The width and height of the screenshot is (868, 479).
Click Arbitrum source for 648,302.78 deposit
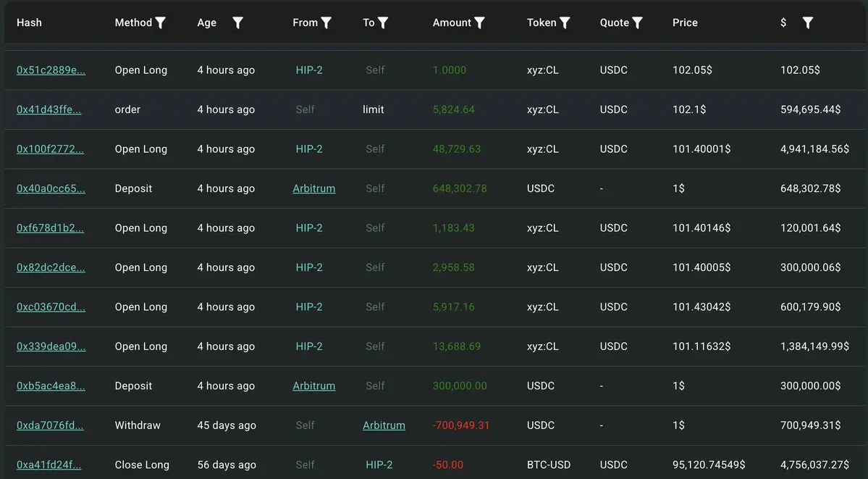coord(313,188)
